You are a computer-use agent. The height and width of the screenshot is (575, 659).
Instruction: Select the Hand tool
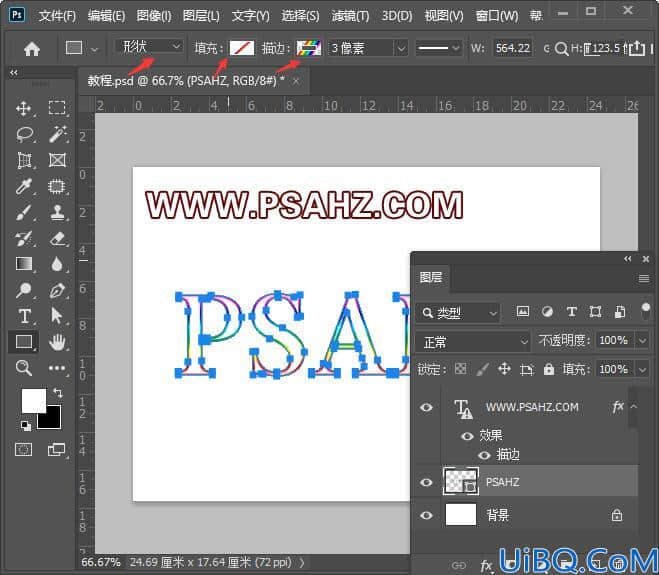[57, 342]
